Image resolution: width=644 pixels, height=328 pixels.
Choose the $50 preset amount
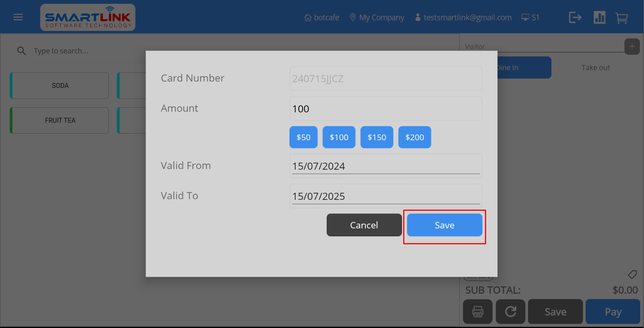tap(303, 137)
